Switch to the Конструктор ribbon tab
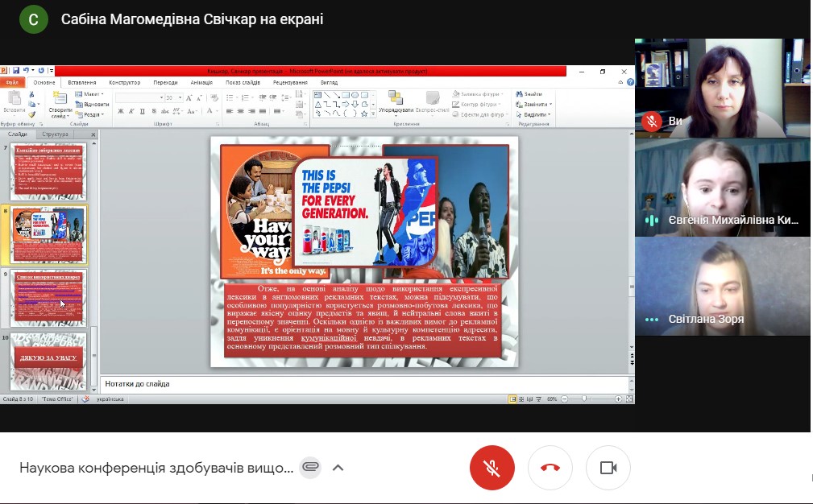 (x=124, y=83)
